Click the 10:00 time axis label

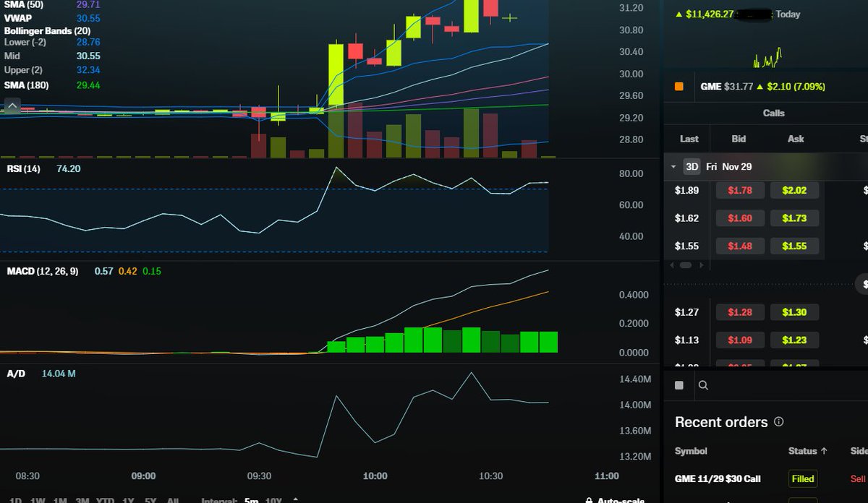pyautogui.click(x=375, y=476)
